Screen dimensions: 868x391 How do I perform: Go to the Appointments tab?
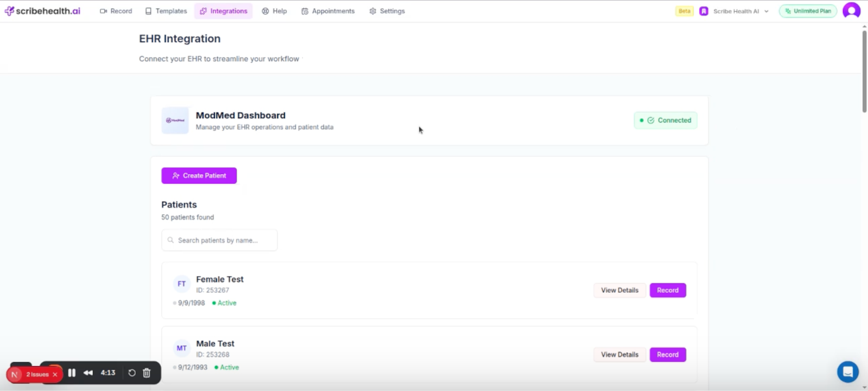tap(328, 11)
